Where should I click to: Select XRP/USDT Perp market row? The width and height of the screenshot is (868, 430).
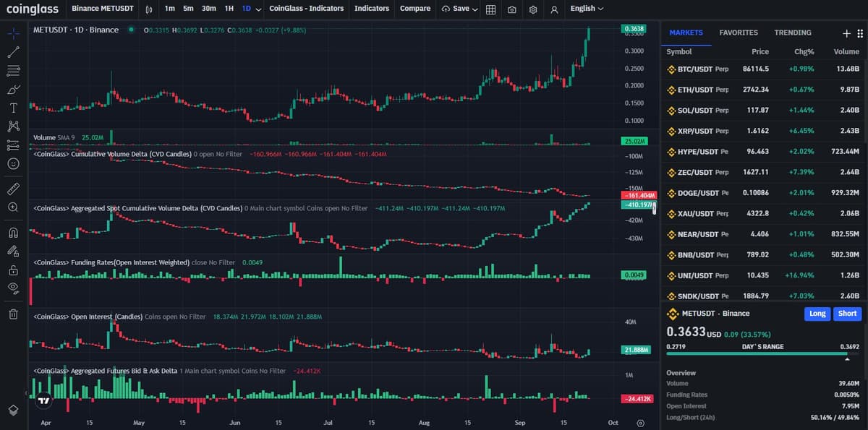764,131
